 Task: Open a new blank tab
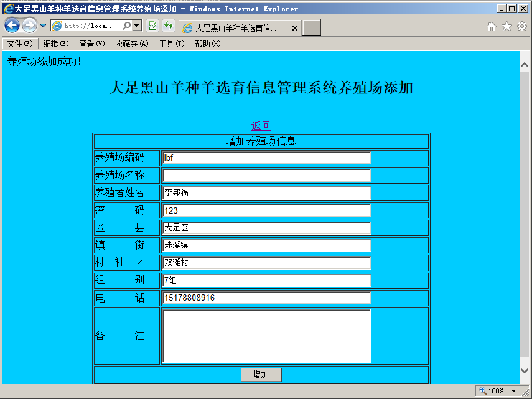(x=312, y=28)
